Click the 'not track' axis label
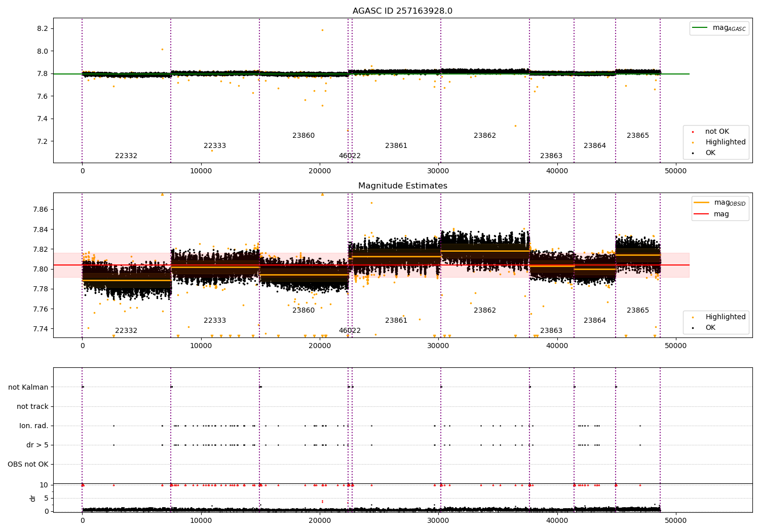Viewport: 760px width, 532px height. point(32,406)
